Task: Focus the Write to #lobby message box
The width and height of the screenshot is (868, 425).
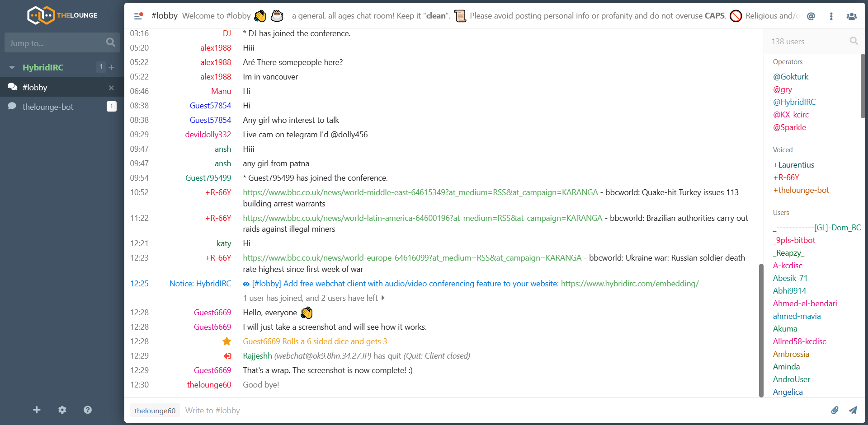Action: pos(502,411)
